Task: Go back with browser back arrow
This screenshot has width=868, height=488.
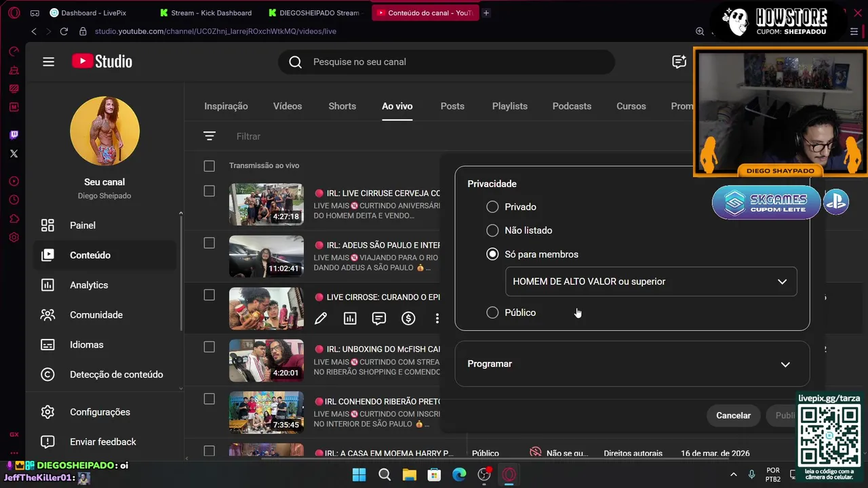Action: click(x=34, y=31)
